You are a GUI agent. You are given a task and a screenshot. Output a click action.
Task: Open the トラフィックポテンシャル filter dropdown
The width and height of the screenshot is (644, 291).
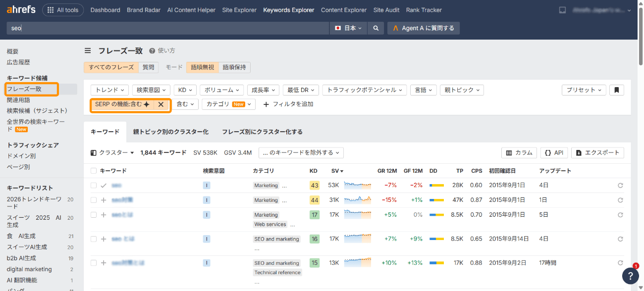(x=365, y=90)
